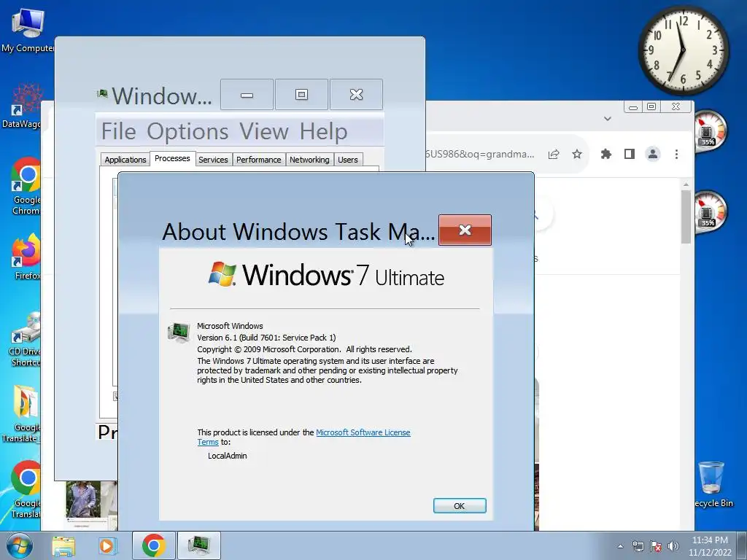The height and width of the screenshot is (560, 747).
Task: Close the About Windows Task Manager dialog
Action: pyautogui.click(x=465, y=230)
